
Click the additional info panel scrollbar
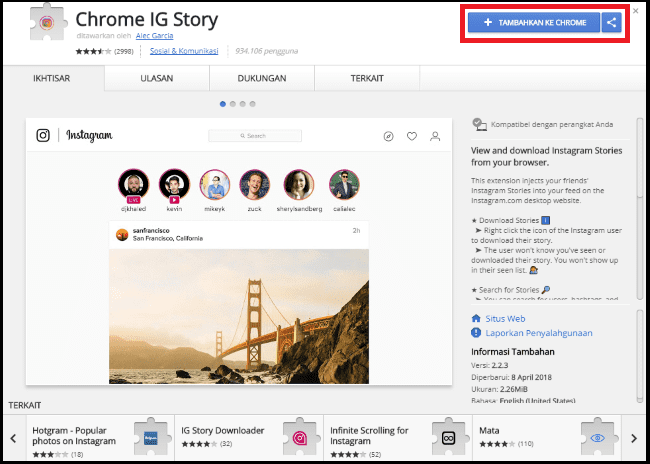tap(640, 356)
